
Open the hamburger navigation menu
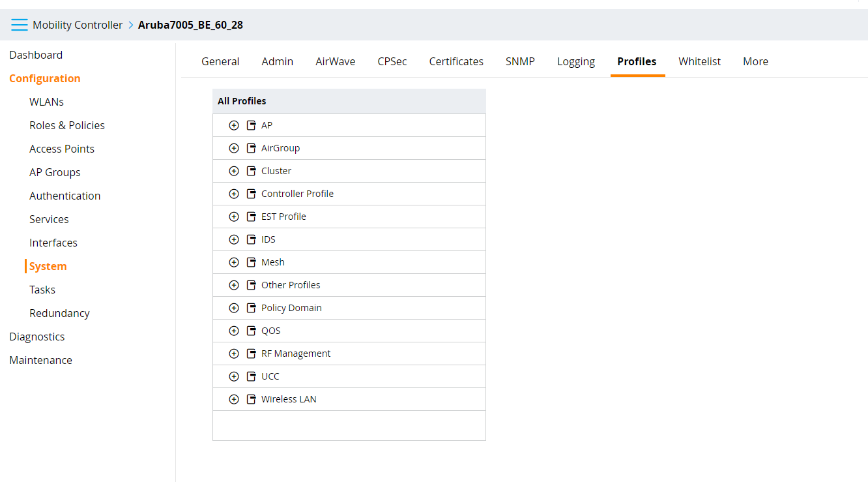pyautogui.click(x=20, y=25)
